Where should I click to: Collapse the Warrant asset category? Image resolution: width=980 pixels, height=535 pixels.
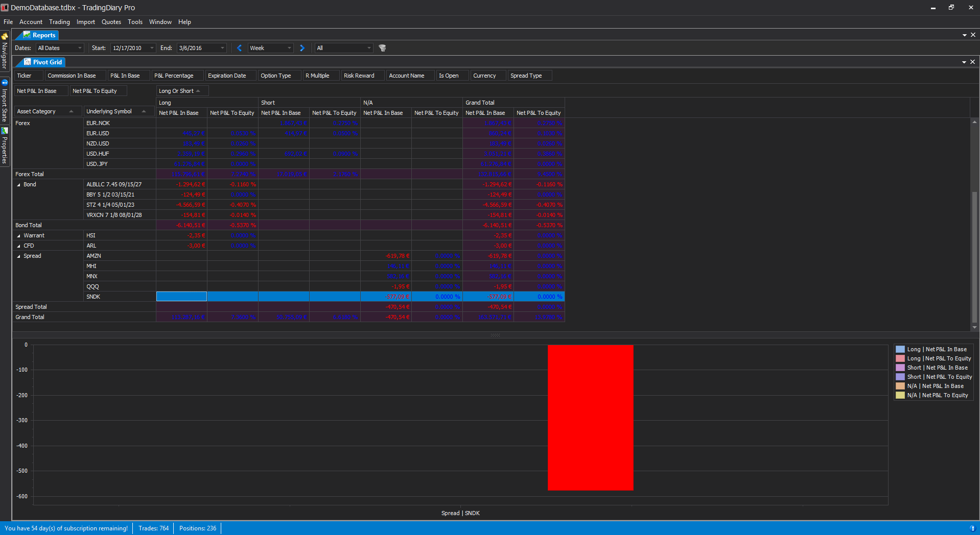[19, 236]
